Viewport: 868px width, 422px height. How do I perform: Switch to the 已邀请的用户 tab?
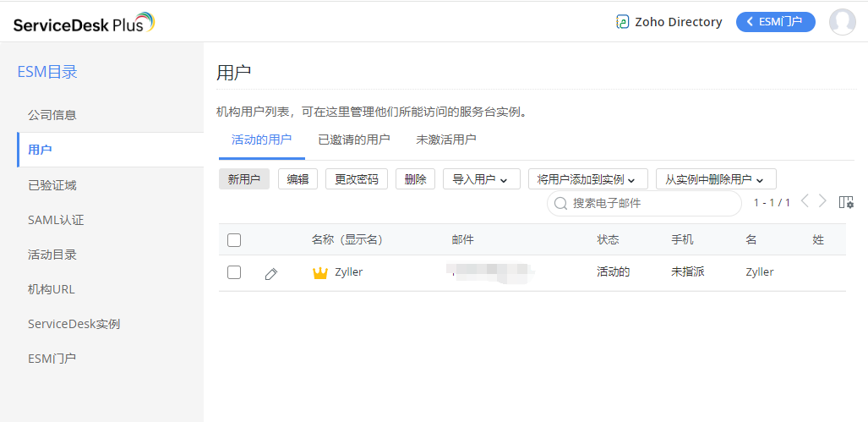click(x=353, y=140)
